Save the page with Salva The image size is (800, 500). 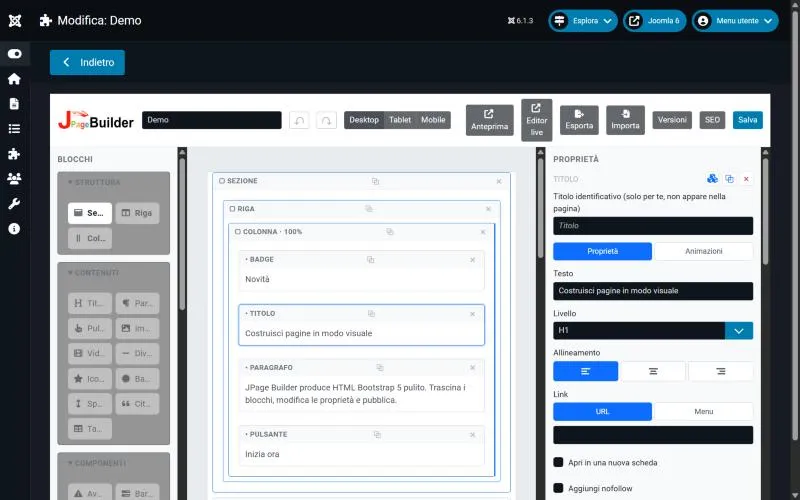[x=747, y=120]
